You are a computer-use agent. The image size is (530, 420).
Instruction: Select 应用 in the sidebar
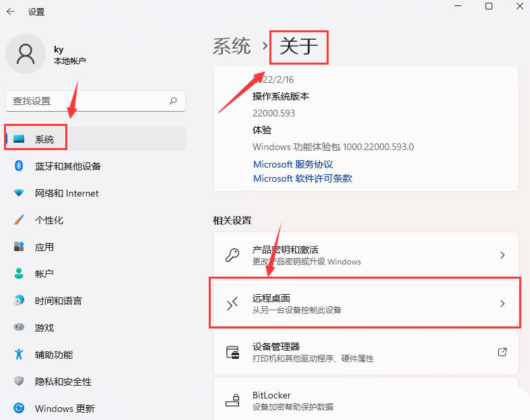pos(96,246)
